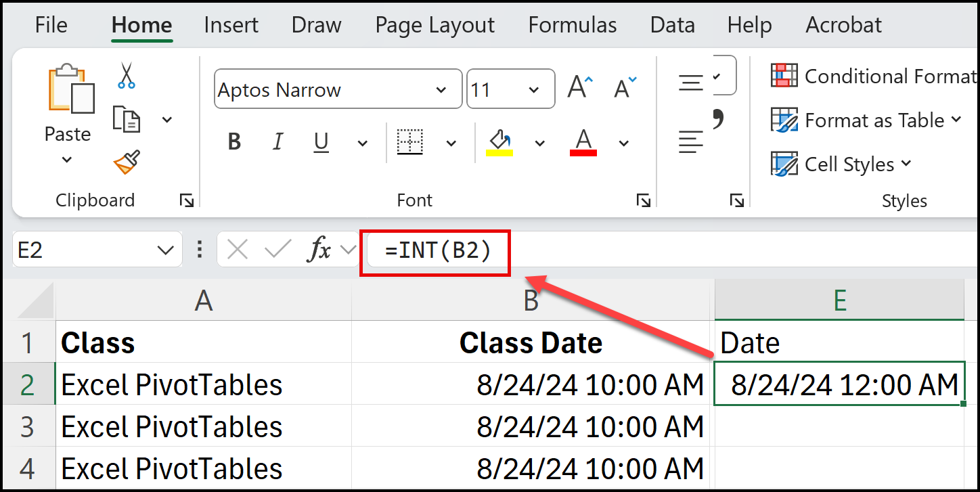The height and width of the screenshot is (492, 980).
Task: Expand the border style options
Action: point(450,143)
